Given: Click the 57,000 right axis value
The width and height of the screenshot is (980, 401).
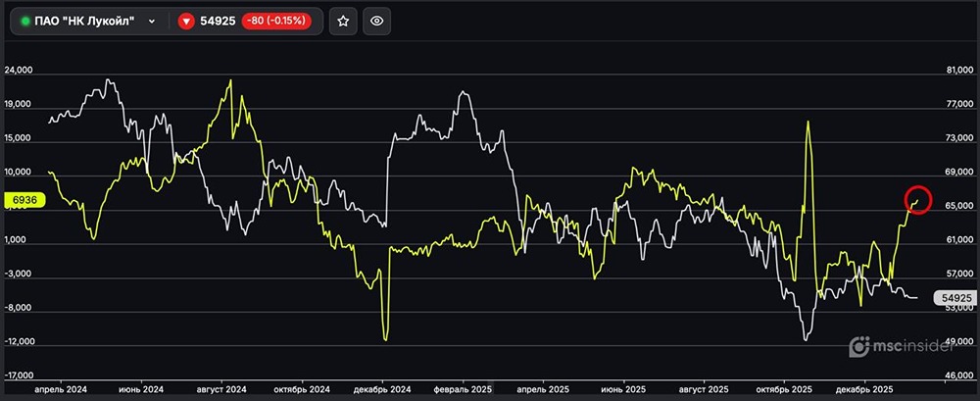Looking at the screenshot, I should coord(960,274).
